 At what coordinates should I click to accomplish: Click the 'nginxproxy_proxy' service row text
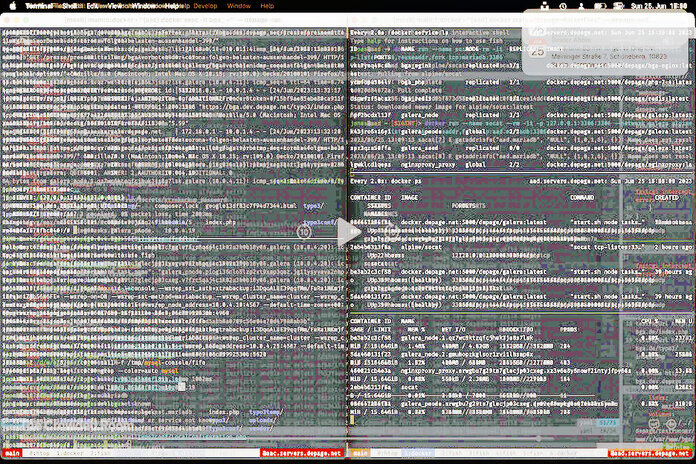(428, 165)
